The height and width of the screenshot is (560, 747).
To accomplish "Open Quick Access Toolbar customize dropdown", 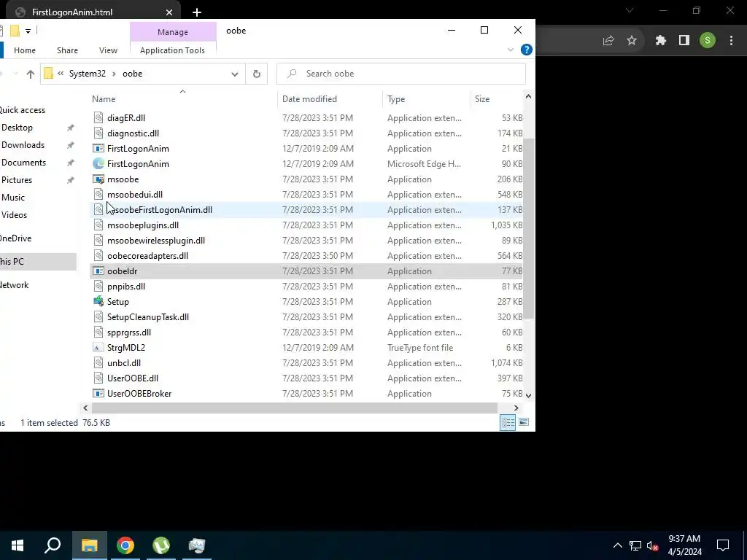I will [28, 31].
